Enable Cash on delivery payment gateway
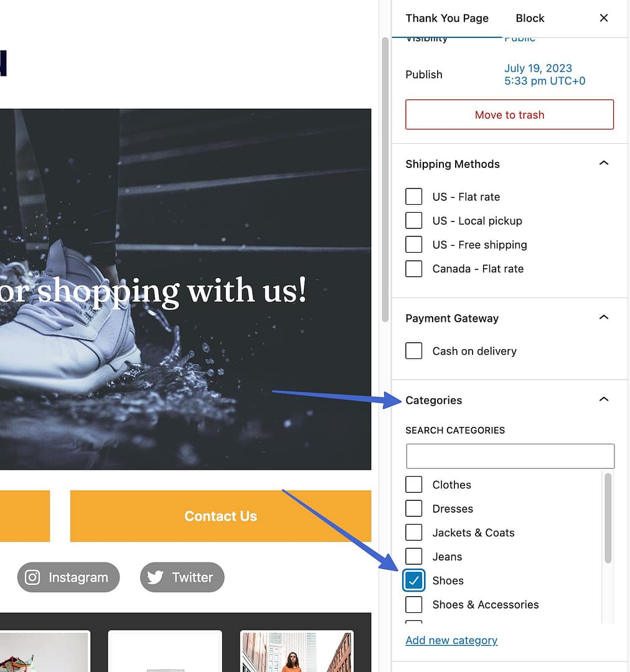Viewport: 630px width, 672px height. click(x=414, y=351)
